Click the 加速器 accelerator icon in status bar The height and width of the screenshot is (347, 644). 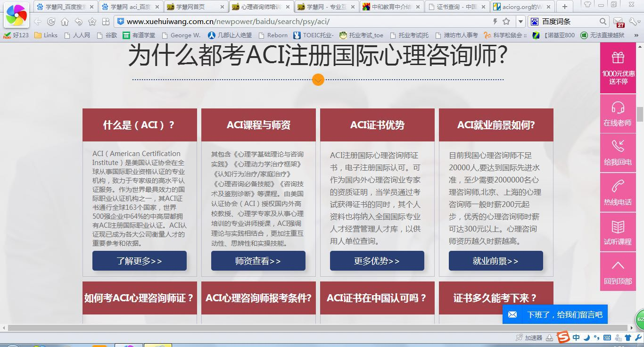click(523, 338)
